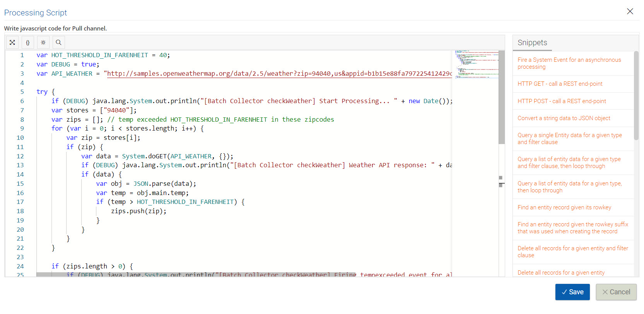
Task: Click the 'if (zip) {' line
Action: (85, 147)
